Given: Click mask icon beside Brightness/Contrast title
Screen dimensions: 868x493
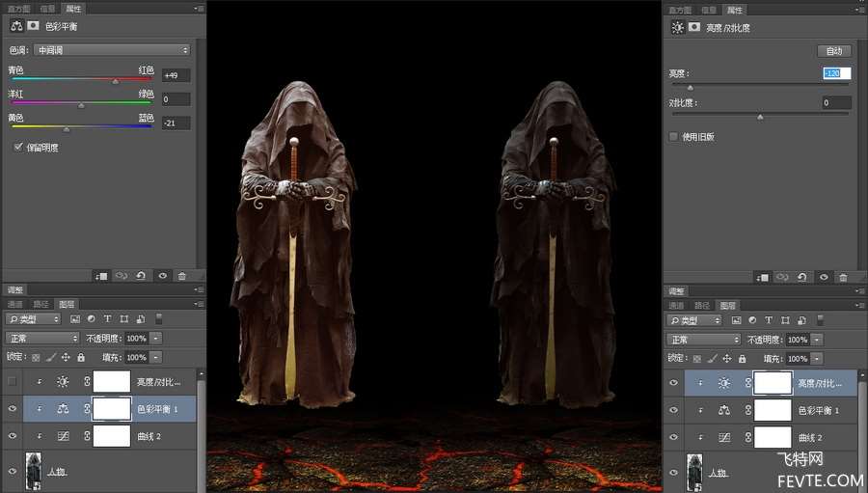Looking at the screenshot, I should point(694,27).
